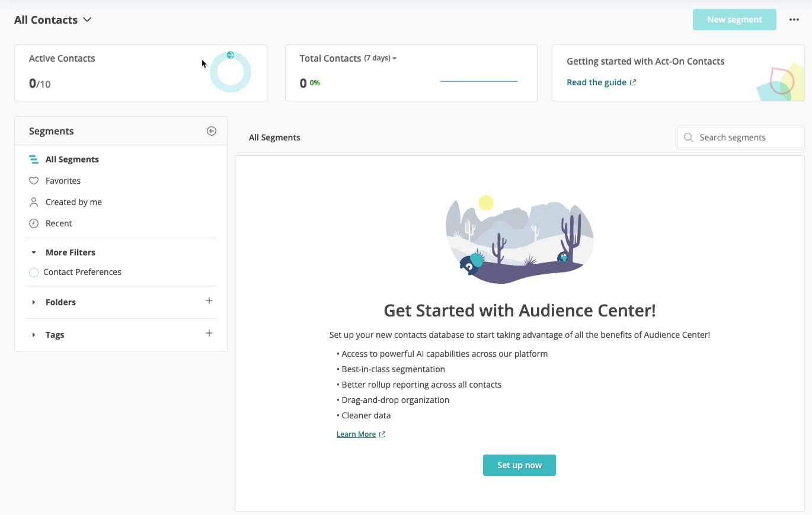This screenshot has height=515, width=812.
Task: Click the Cleaner data bullet
Action: [x=364, y=415]
